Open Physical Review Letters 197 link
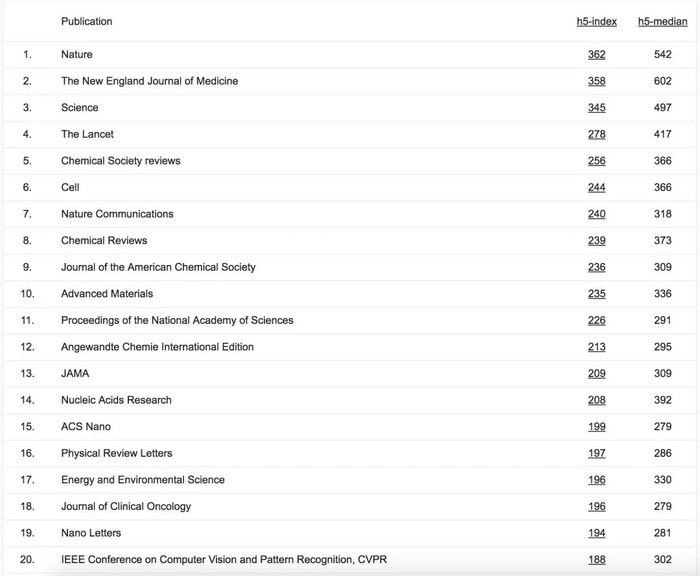The width and height of the screenshot is (700, 576). (x=596, y=453)
